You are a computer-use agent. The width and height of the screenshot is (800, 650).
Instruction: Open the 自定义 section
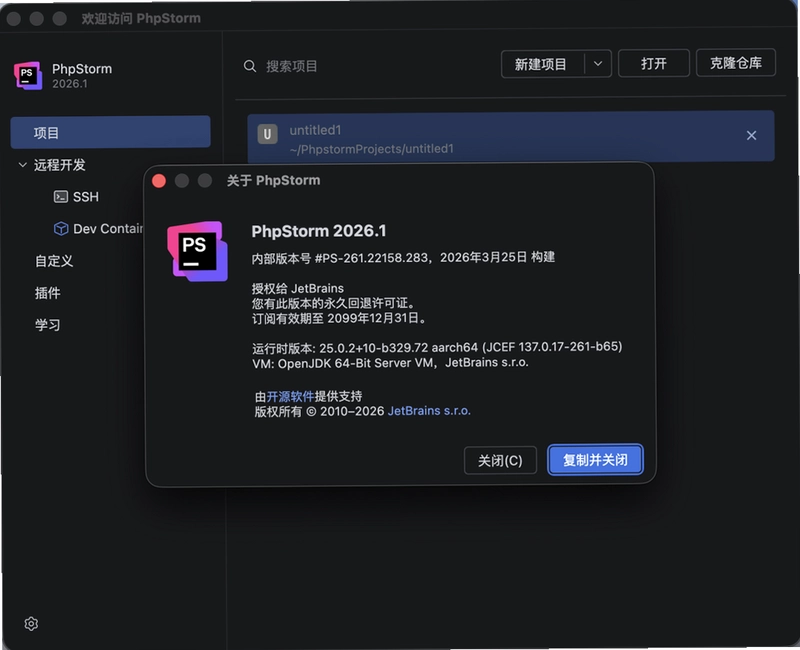(54, 261)
